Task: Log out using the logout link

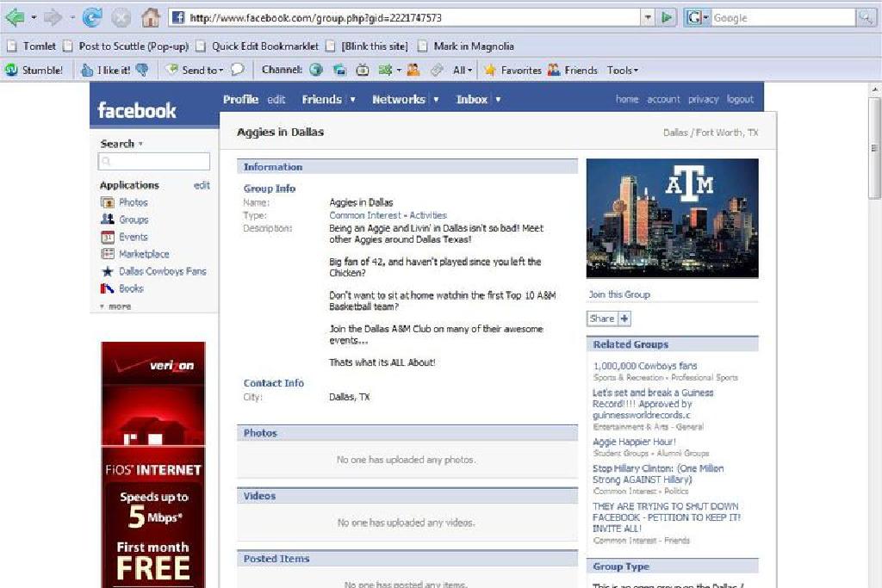Action: 740,99
